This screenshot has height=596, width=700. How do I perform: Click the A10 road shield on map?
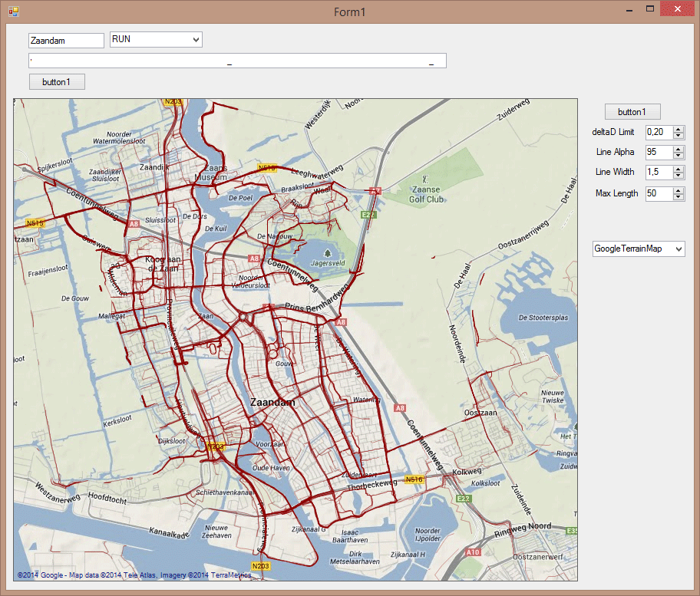474,552
